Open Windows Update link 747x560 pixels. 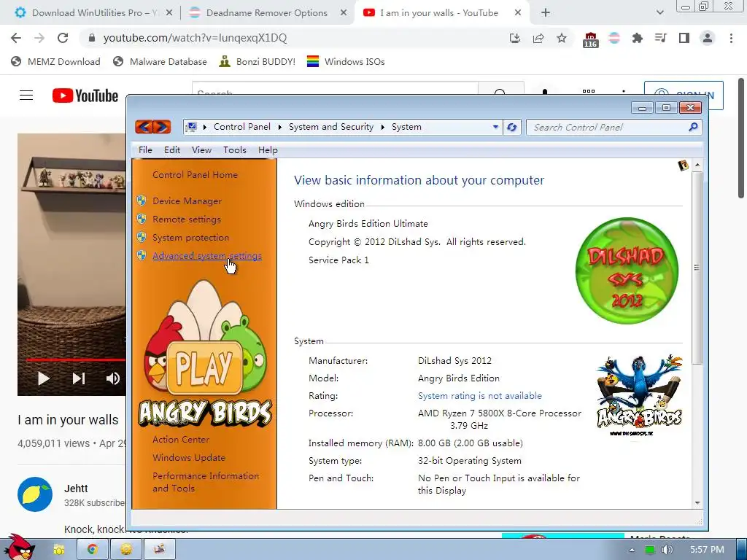(x=189, y=458)
